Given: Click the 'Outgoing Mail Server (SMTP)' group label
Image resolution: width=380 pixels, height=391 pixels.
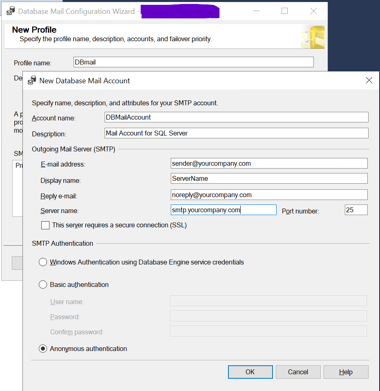Looking at the screenshot, I should 73,149.
